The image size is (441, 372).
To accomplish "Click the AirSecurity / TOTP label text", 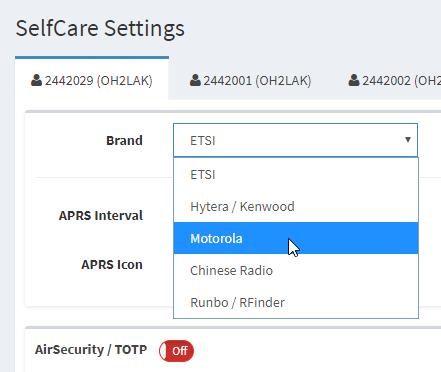I will (x=91, y=350).
